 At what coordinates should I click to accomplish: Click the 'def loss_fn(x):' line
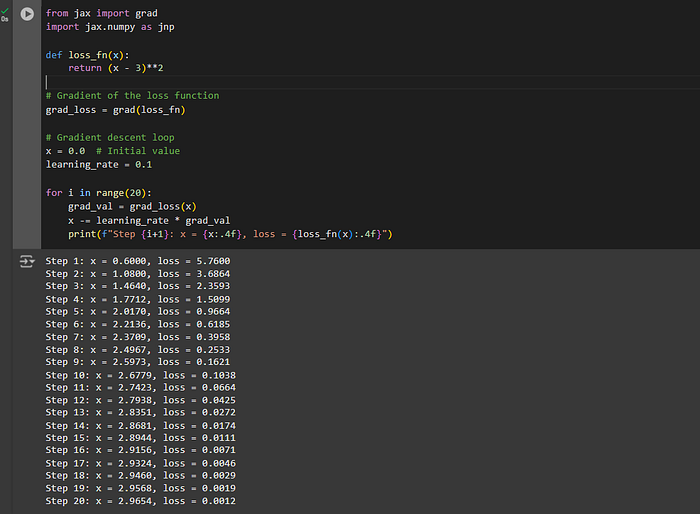tap(88, 55)
